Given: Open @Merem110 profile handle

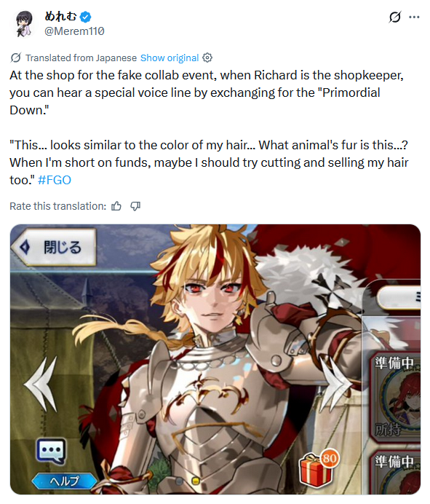Looking at the screenshot, I should click(x=74, y=31).
